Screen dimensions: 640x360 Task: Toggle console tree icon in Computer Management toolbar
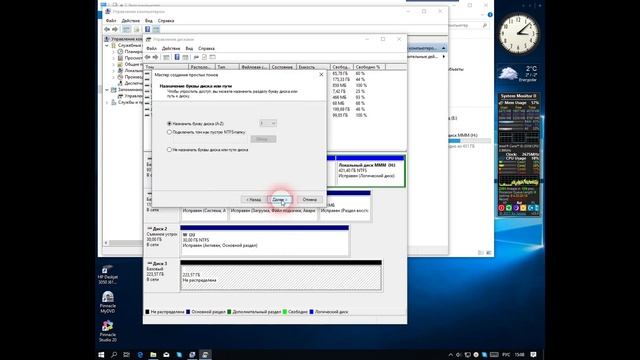click(x=127, y=29)
